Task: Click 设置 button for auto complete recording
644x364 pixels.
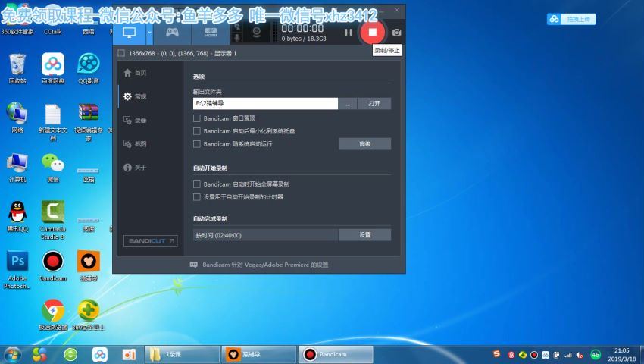Action: pos(364,235)
